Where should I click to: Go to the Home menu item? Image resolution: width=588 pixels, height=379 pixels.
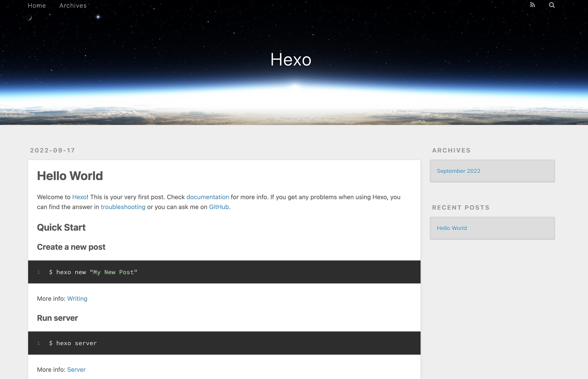[37, 5]
